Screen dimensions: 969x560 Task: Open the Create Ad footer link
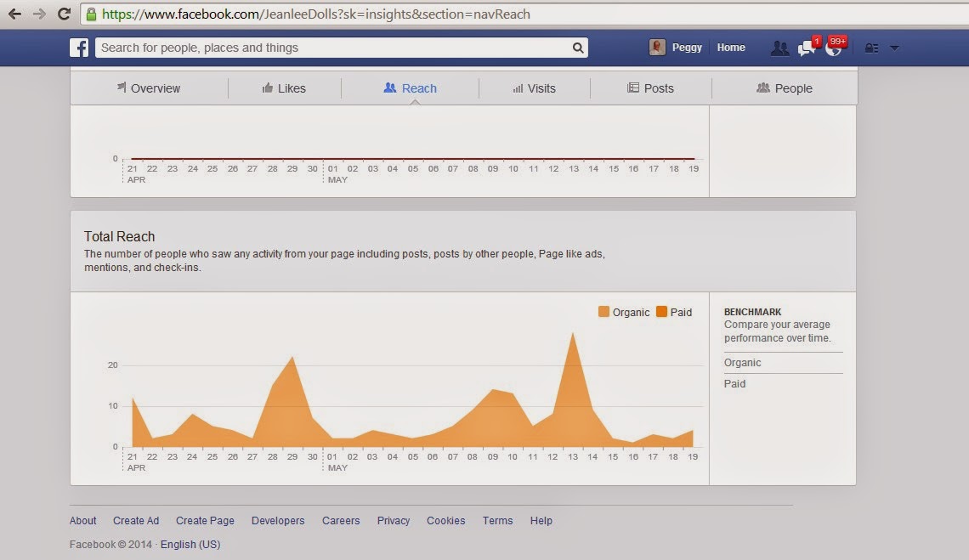136,520
